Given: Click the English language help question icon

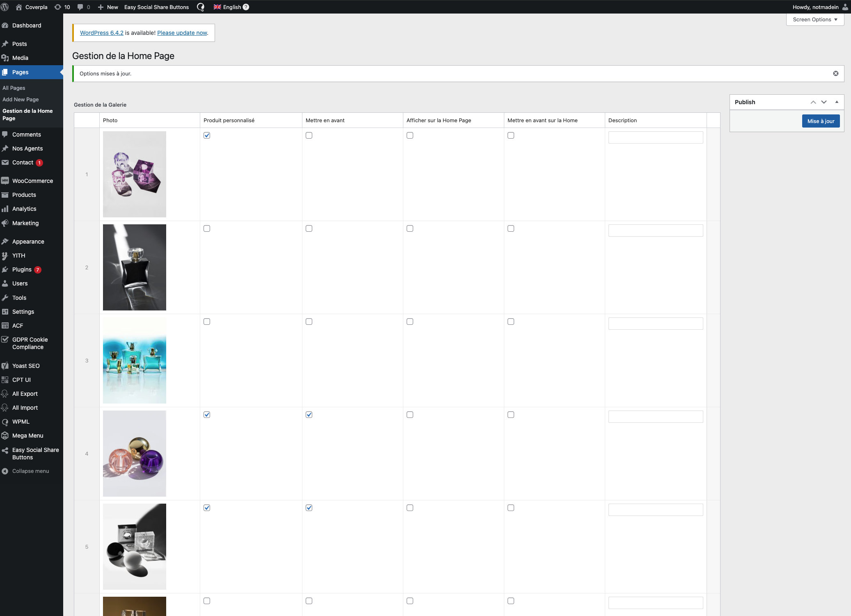Looking at the screenshot, I should 246,7.
